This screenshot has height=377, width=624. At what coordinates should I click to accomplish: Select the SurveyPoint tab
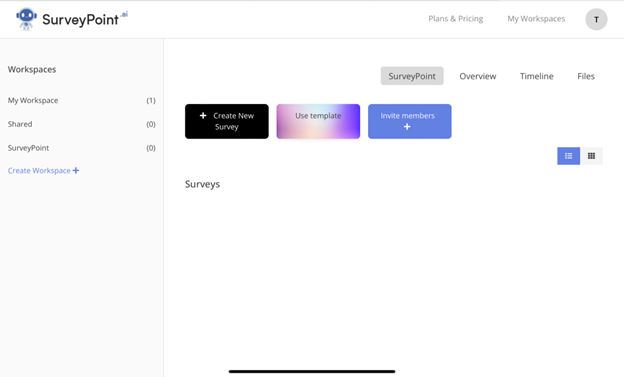coord(412,76)
